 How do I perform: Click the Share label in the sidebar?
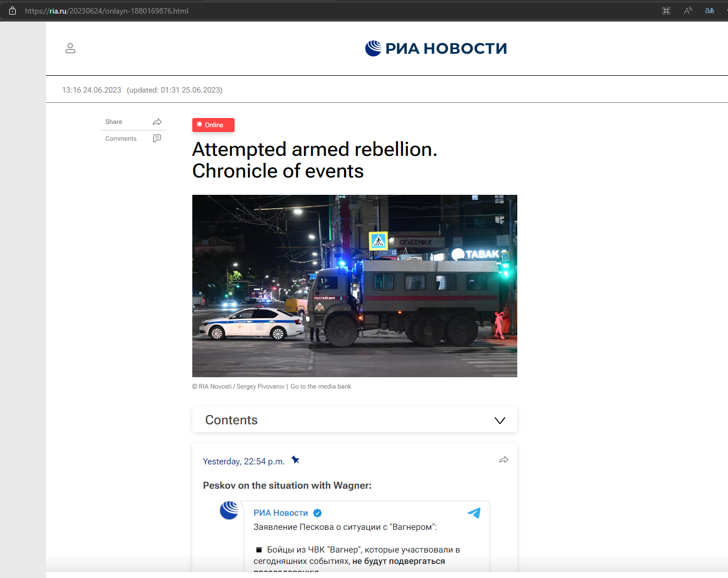[114, 122]
